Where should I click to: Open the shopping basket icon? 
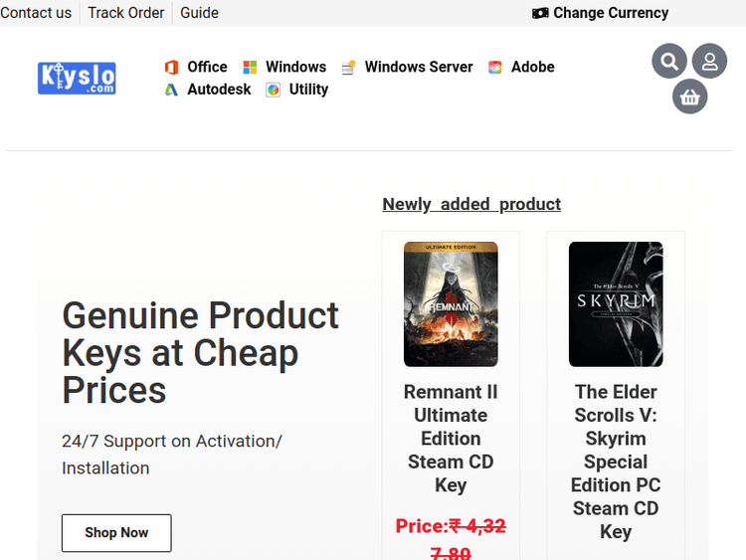coord(690,96)
